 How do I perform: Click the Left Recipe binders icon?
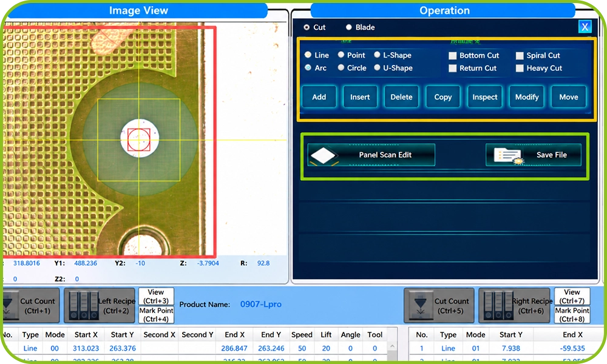(84, 306)
